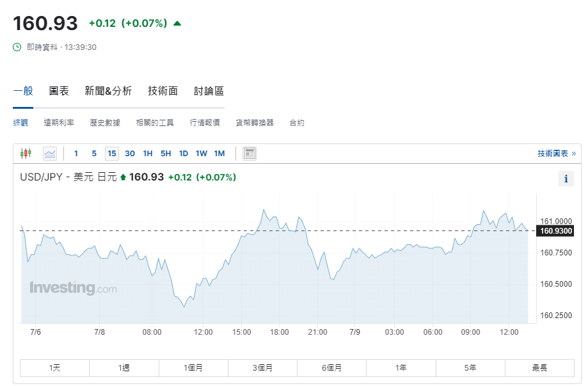
Task: Select the 3個月 range button
Action: (x=262, y=367)
